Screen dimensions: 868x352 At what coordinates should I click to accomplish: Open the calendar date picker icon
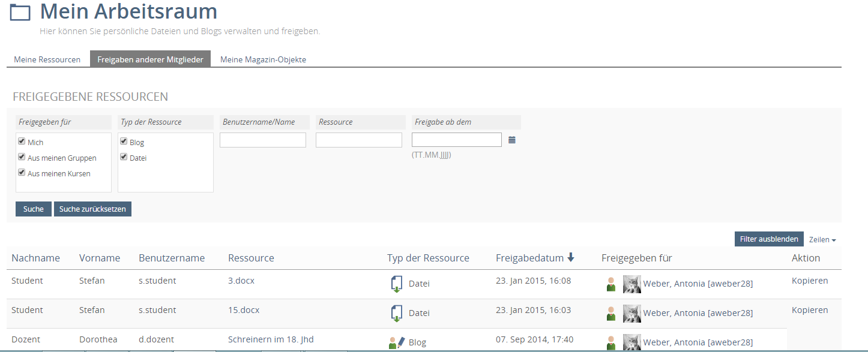pyautogui.click(x=512, y=140)
